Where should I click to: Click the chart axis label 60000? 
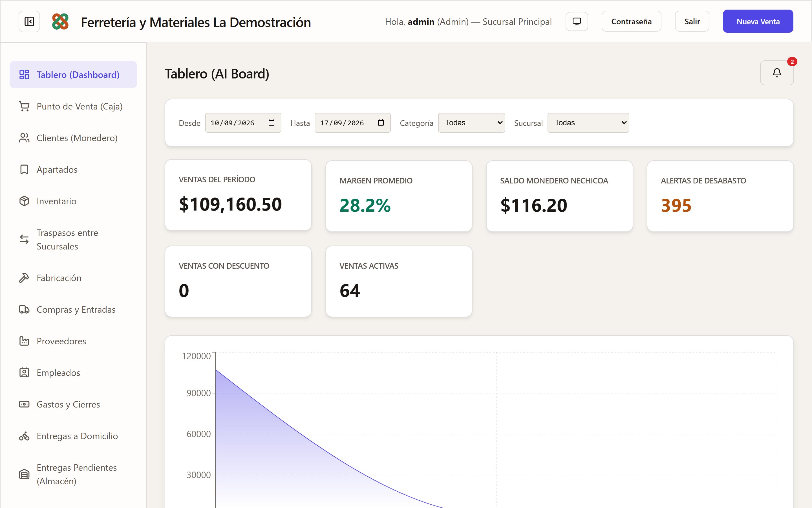[199, 434]
